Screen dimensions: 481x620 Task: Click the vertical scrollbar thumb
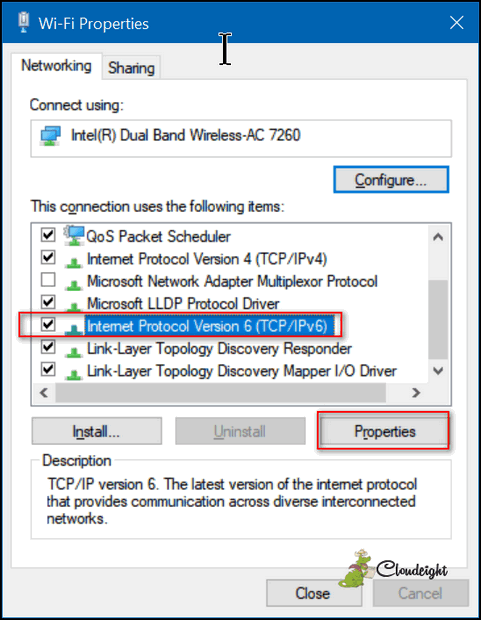point(438,319)
